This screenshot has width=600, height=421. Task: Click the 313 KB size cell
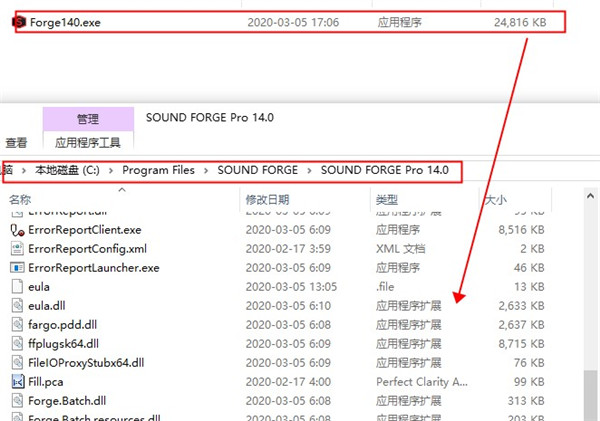pos(526,401)
